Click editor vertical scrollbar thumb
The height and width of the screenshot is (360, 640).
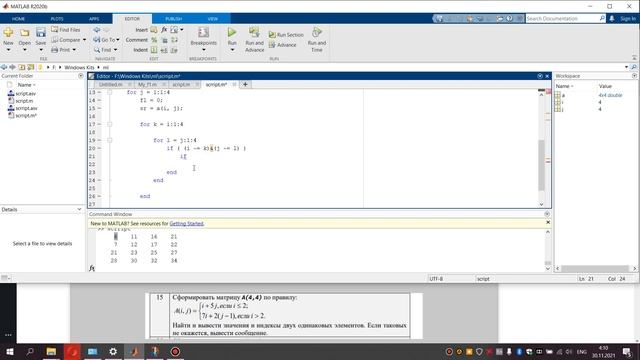pyautogui.click(x=541, y=165)
